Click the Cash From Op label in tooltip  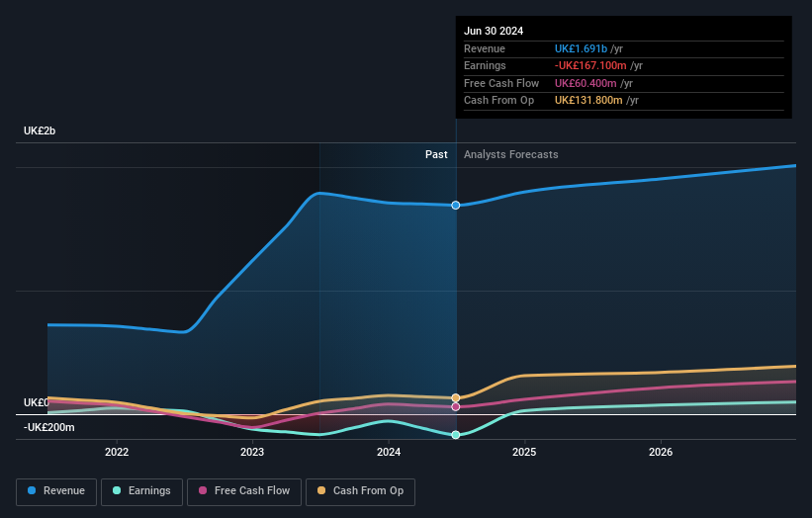point(498,101)
